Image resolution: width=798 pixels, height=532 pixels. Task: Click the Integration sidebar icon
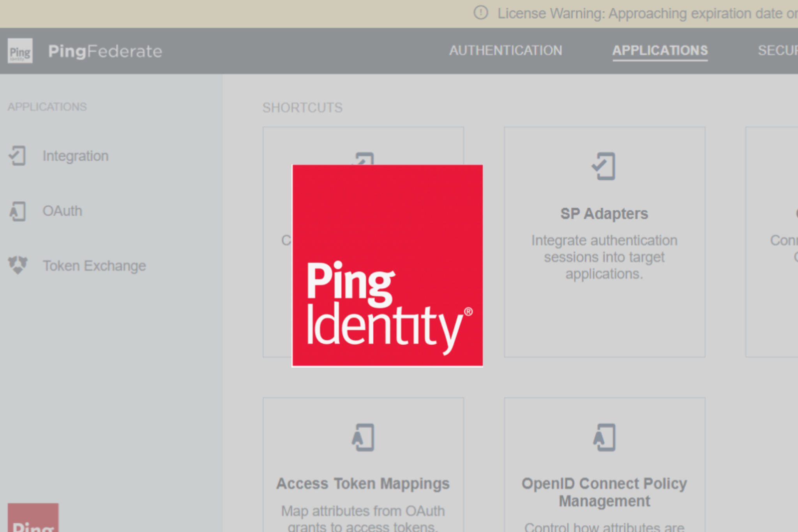tap(18, 156)
